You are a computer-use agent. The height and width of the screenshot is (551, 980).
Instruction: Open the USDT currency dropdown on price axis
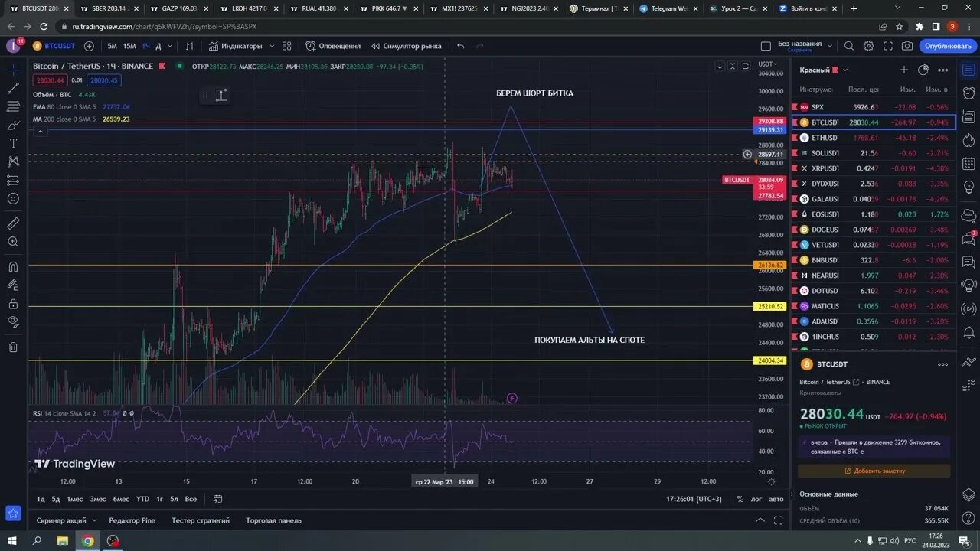point(767,64)
